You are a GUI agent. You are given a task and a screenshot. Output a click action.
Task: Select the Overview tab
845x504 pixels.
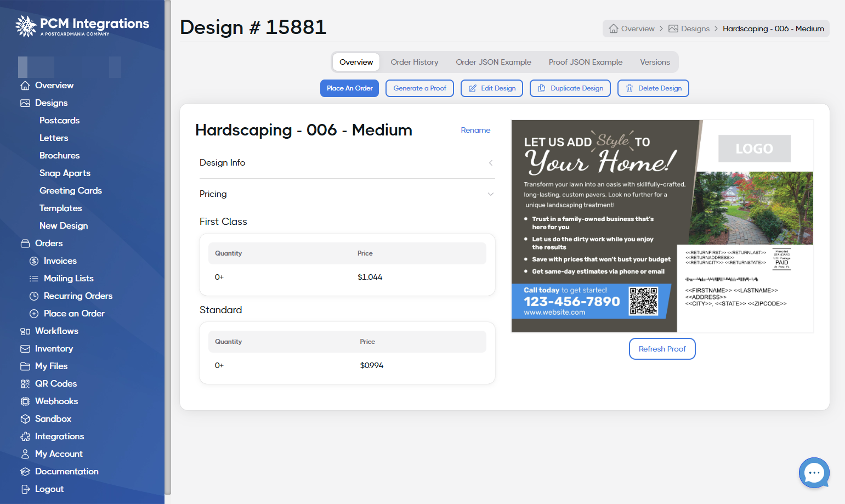coord(356,62)
